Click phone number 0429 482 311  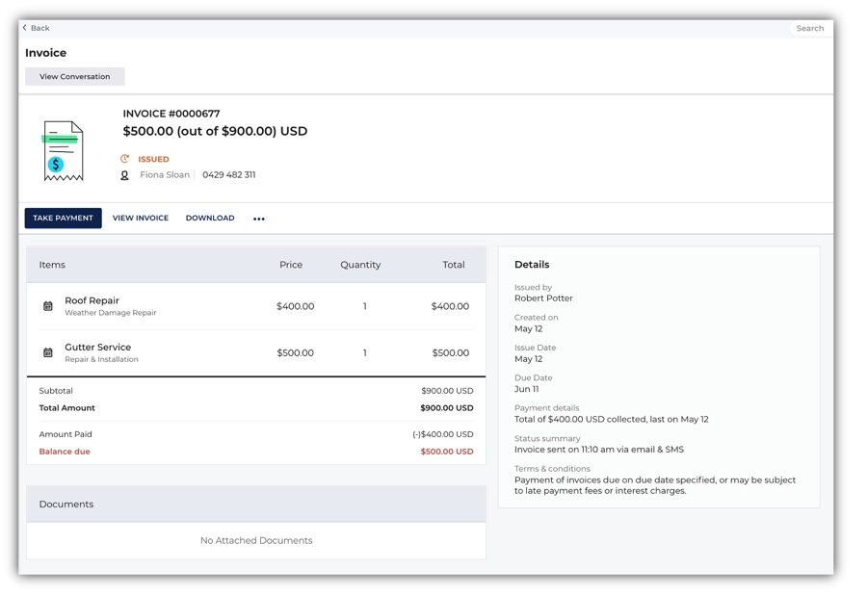coord(229,175)
